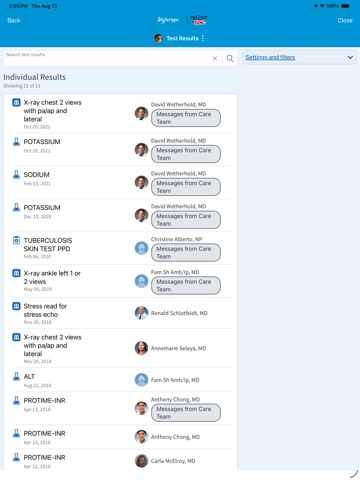Open imaging icon for X-ray chest Oct 20, 2021

[16, 102]
